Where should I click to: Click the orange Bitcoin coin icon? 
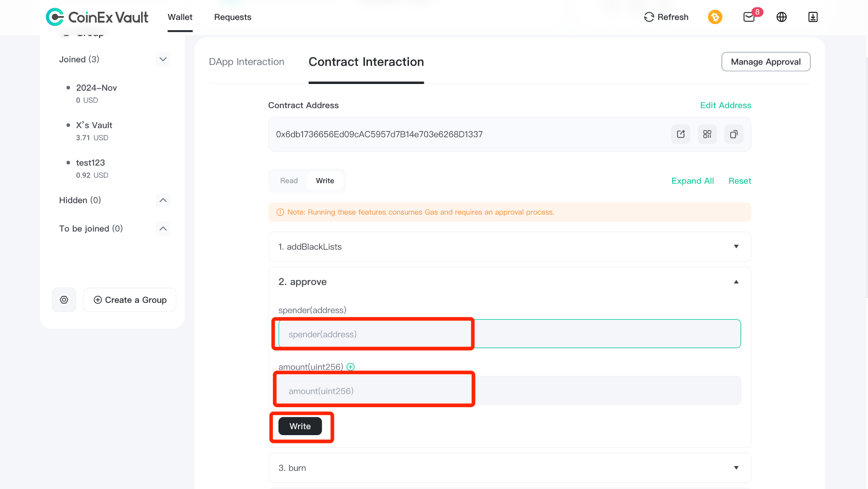[715, 17]
